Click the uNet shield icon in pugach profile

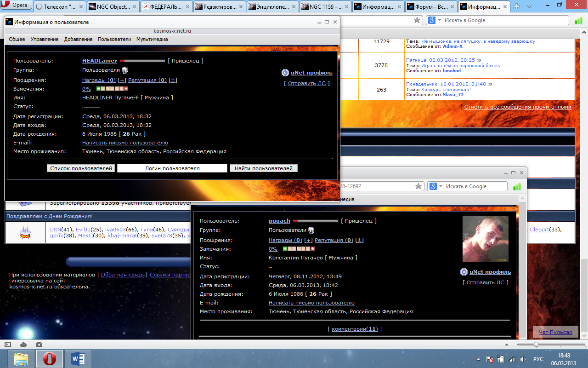pyautogui.click(x=464, y=272)
